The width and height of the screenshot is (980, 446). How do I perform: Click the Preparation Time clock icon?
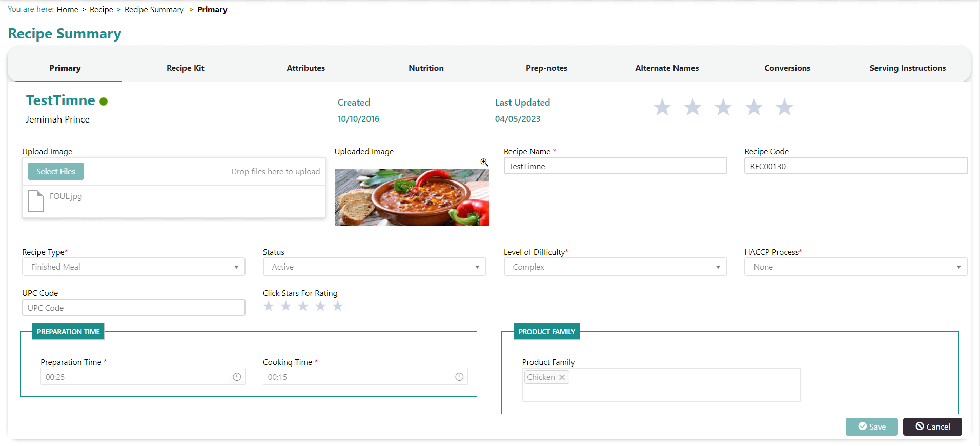[x=237, y=377]
